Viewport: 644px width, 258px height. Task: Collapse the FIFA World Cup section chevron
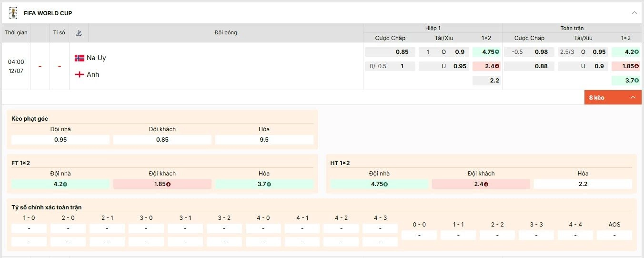(634, 13)
